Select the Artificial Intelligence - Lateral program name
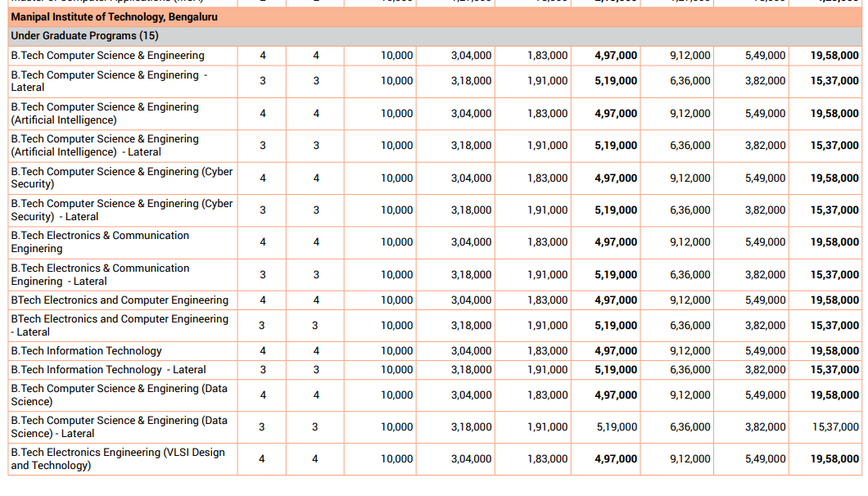This screenshot has width=868, height=496. 105,146
